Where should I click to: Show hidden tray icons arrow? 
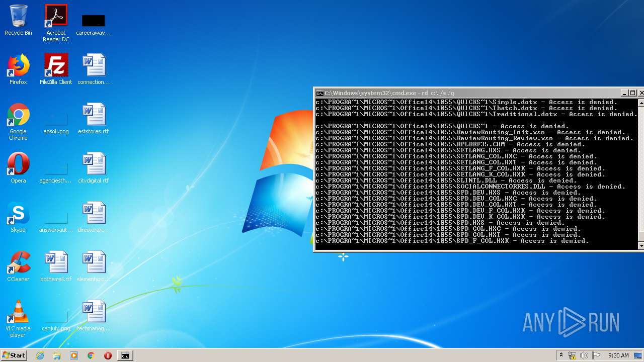[561, 355]
